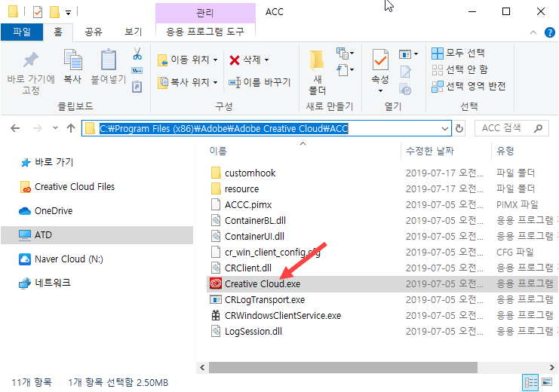Image resolution: width=559 pixels, height=392 pixels.
Task: Click the 삭제 (Delete) button
Action: tap(249, 60)
